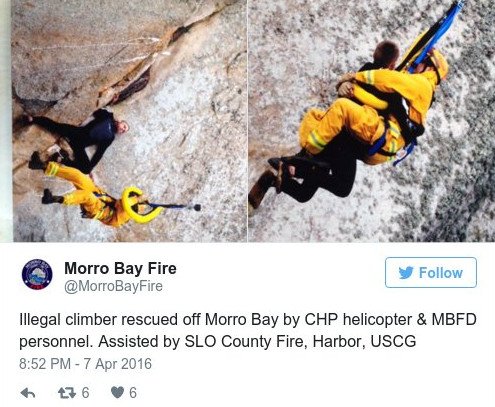
Task: Click the reply arrow icon
Action: pos(28,393)
